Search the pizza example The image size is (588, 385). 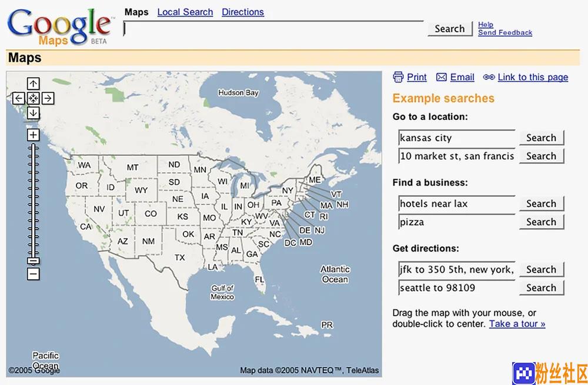(542, 222)
